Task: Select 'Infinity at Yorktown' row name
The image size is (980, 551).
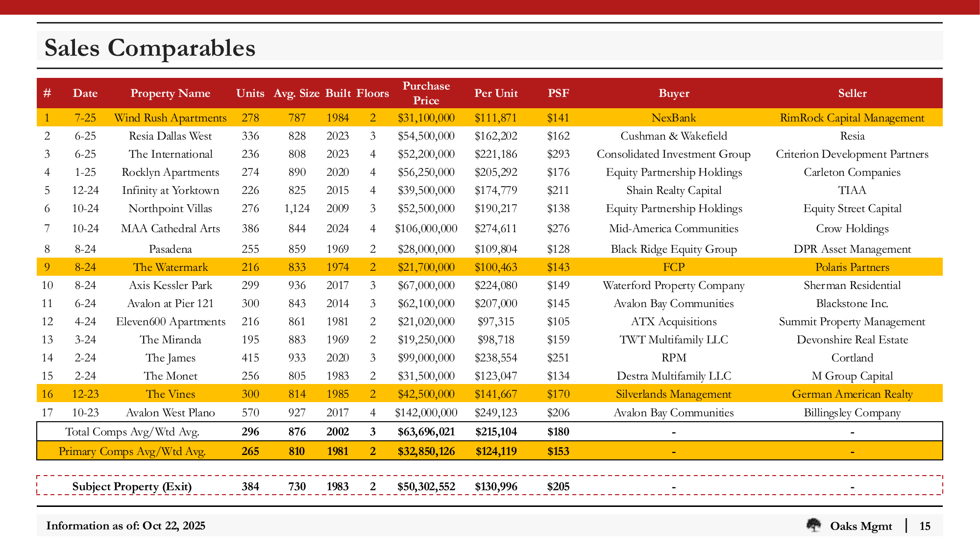Action: [x=171, y=190]
